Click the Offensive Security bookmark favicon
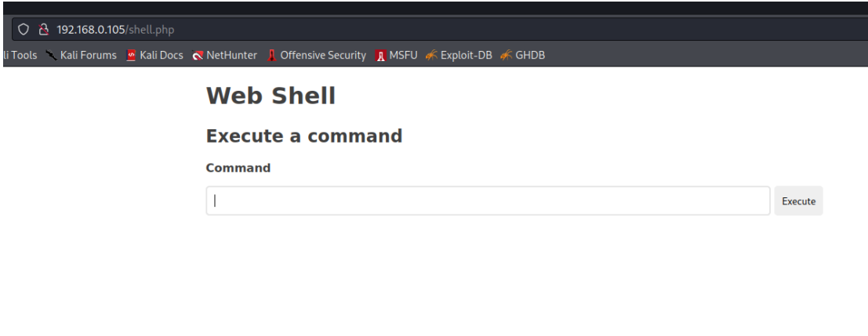 [x=271, y=56]
